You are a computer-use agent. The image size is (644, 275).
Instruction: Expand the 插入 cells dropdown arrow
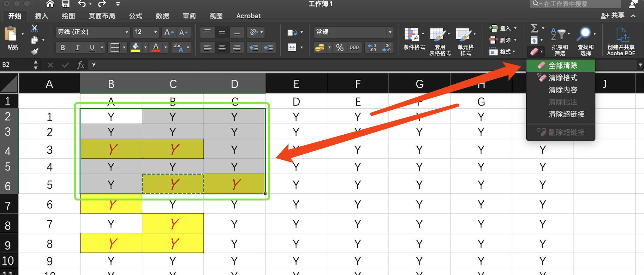pyautogui.click(x=515, y=28)
